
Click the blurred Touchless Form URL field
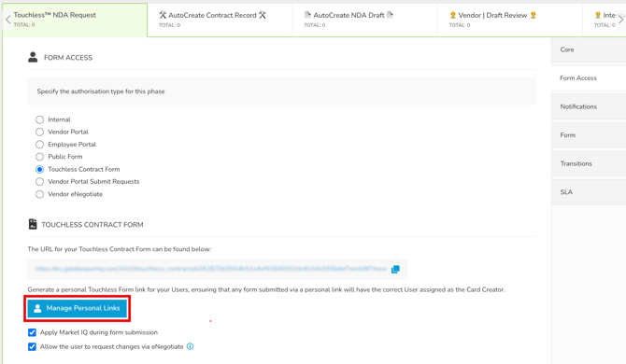(217, 269)
